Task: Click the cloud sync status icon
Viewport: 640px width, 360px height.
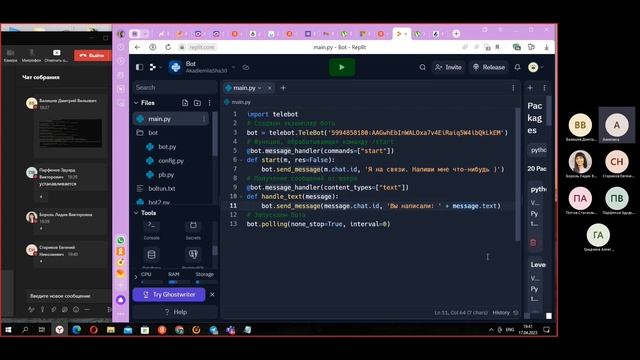Action: point(246,67)
